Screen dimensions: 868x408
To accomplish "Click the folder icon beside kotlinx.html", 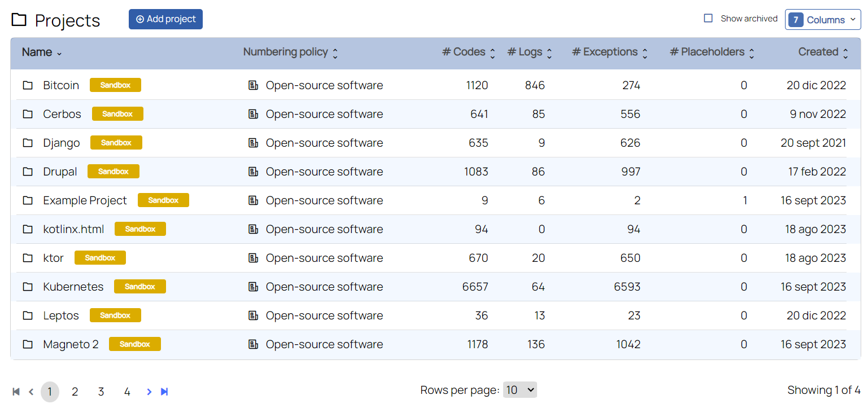I will tap(28, 229).
